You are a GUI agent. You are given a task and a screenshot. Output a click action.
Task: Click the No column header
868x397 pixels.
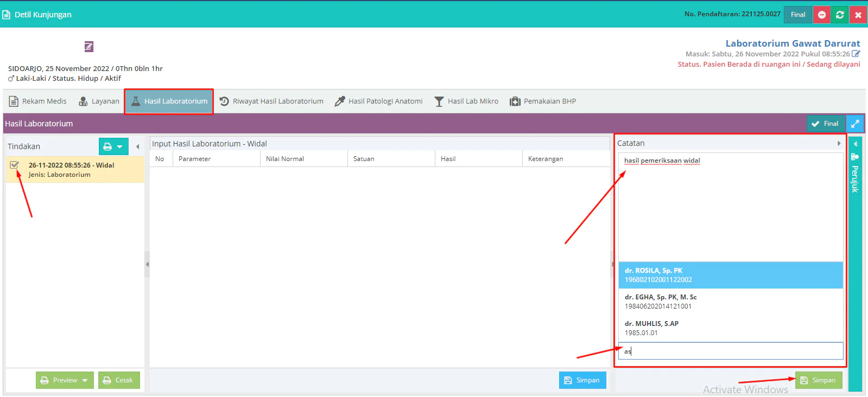(x=161, y=159)
